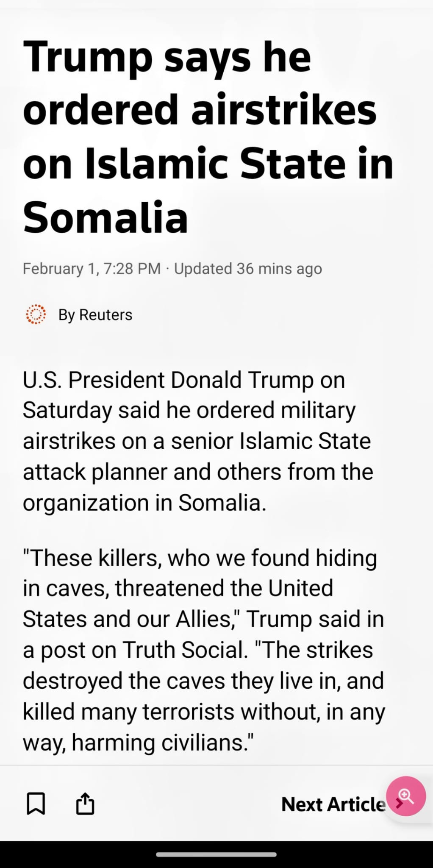
Task: Tap "organization in Somalia" in the first paragraph
Action: [x=144, y=503]
